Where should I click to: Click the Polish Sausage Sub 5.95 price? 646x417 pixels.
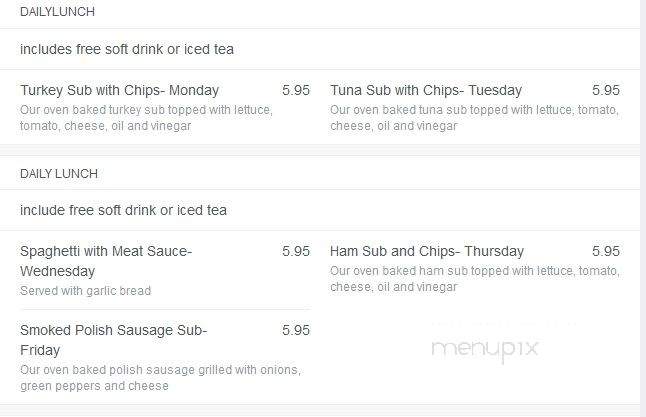[x=296, y=330]
